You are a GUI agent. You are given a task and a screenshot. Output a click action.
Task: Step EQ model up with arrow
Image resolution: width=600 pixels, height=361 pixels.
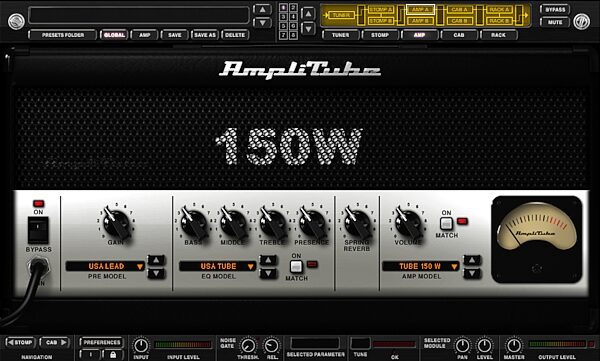click(x=268, y=260)
